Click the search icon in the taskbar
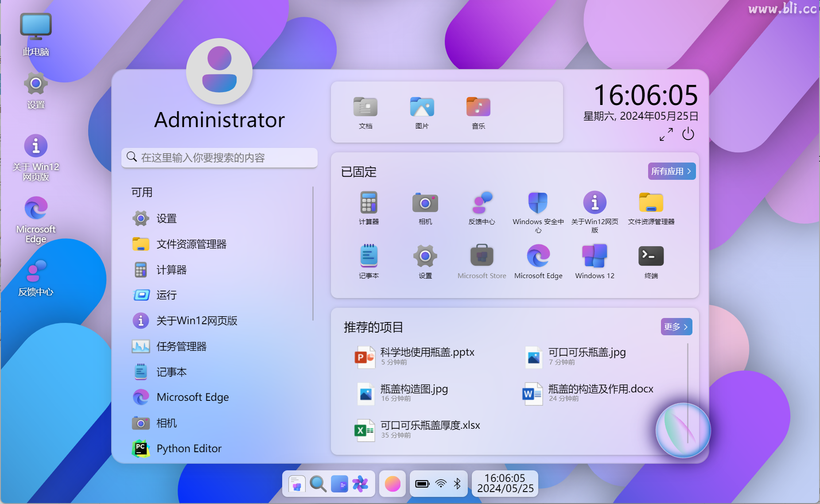The height and width of the screenshot is (504, 820). 318,484
